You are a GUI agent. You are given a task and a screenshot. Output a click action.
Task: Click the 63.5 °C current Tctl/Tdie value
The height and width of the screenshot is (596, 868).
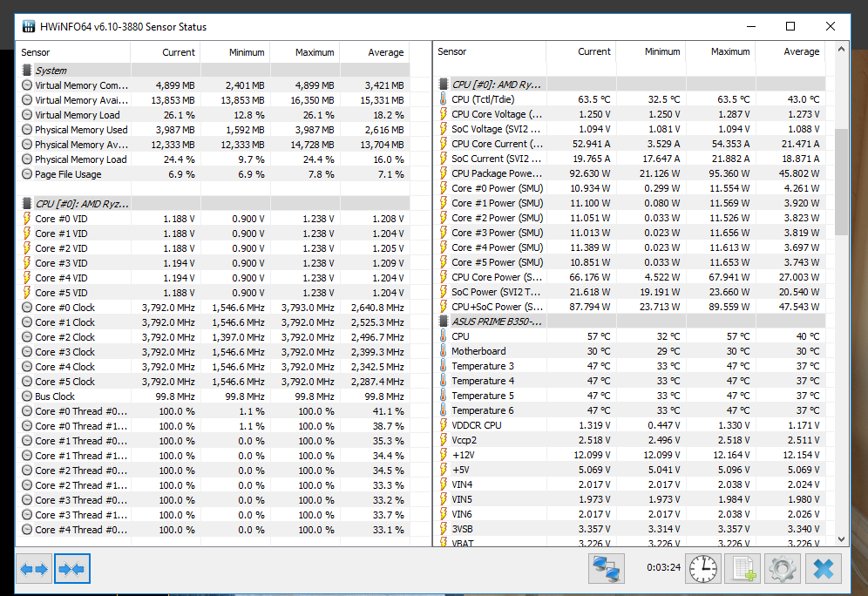click(x=594, y=99)
